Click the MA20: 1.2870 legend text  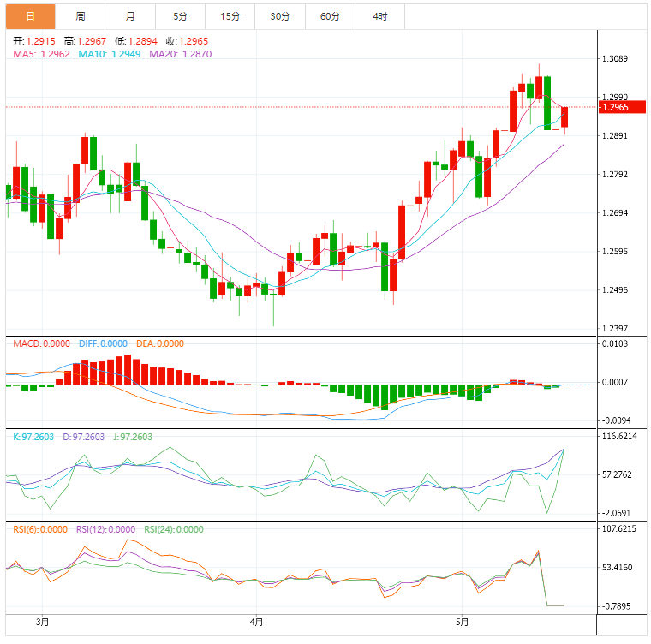click(181, 54)
